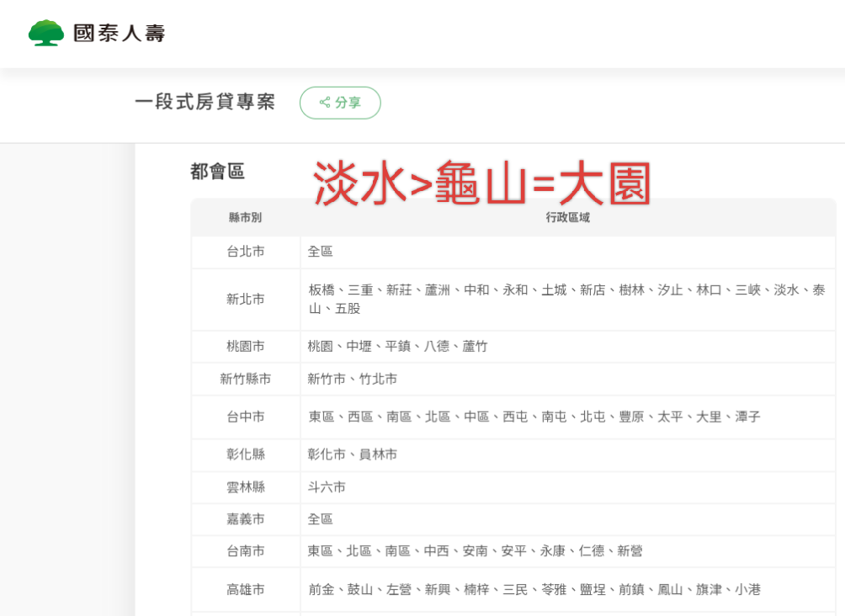Click the 彰化縣 county cell

tap(245, 454)
